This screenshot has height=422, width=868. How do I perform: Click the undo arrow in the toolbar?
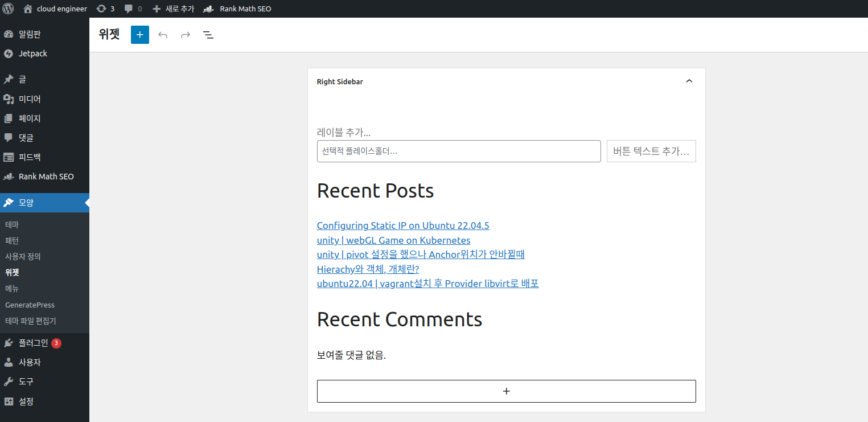coord(163,35)
